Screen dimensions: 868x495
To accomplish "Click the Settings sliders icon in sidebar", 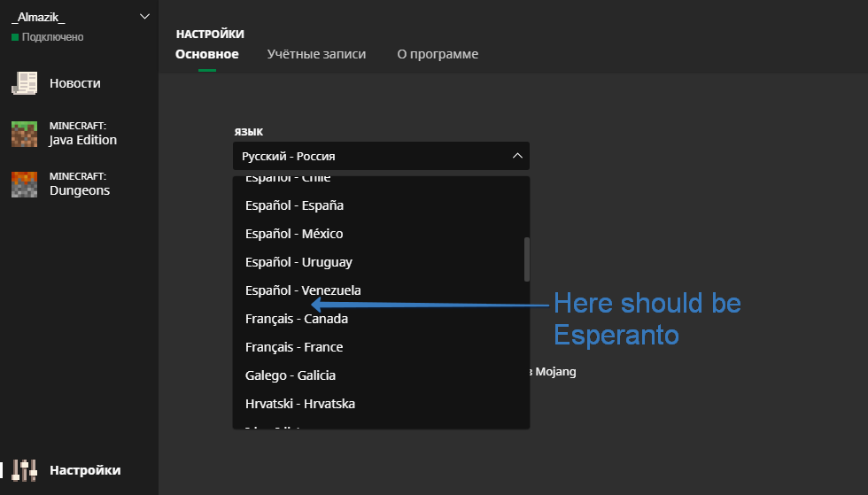I will click(x=24, y=470).
